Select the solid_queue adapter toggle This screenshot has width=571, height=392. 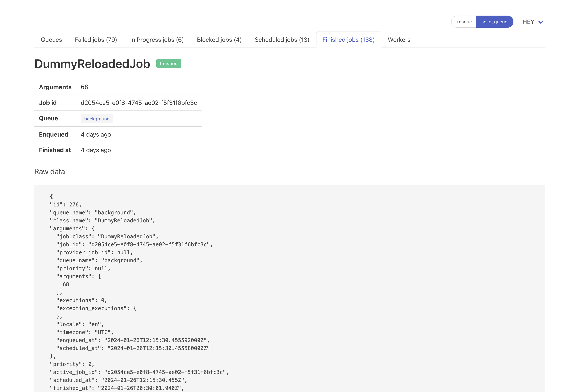point(494,22)
